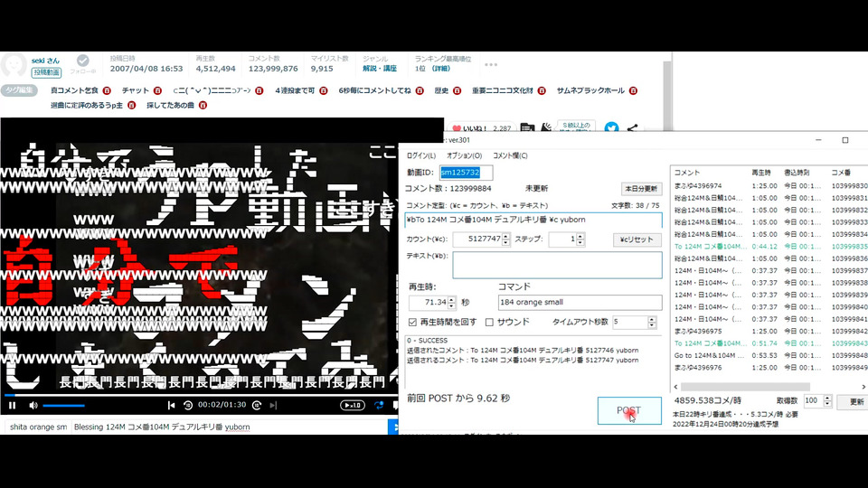Click the POST button

pyautogui.click(x=629, y=410)
